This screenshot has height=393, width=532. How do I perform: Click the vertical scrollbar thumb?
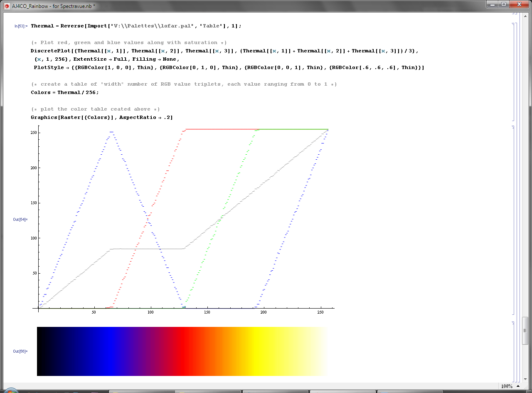(x=525, y=331)
